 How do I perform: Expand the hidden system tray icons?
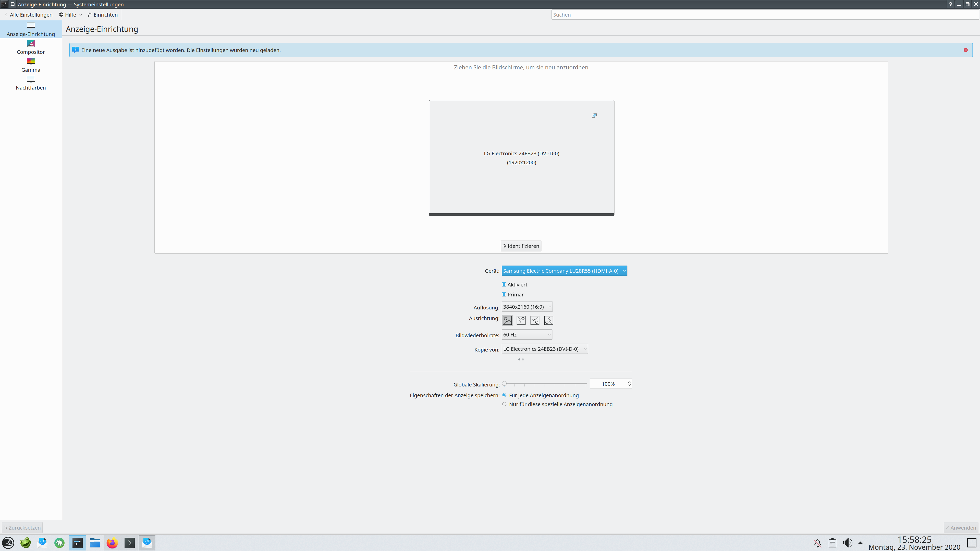pyautogui.click(x=861, y=543)
